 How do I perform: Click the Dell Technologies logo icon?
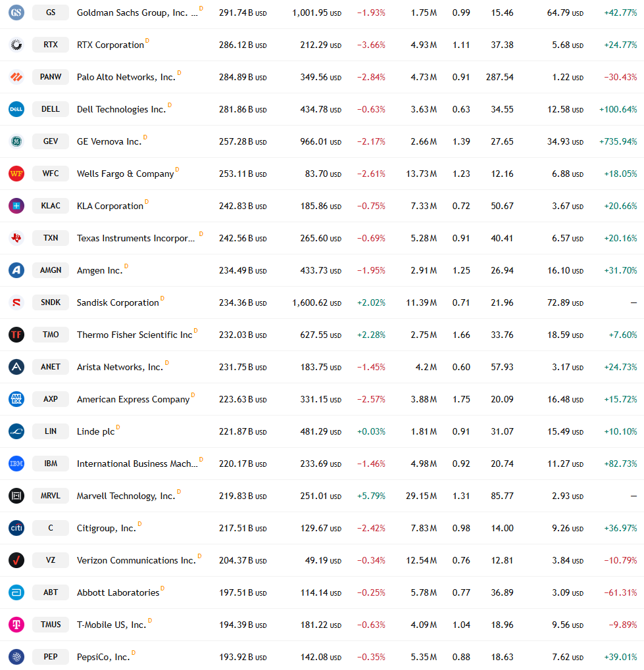coord(16,109)
